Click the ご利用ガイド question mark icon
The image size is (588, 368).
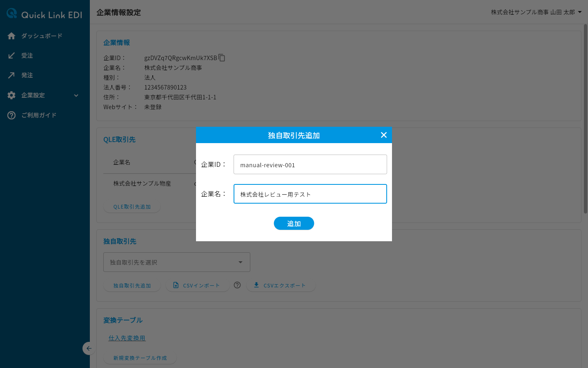tap(11, 115)
